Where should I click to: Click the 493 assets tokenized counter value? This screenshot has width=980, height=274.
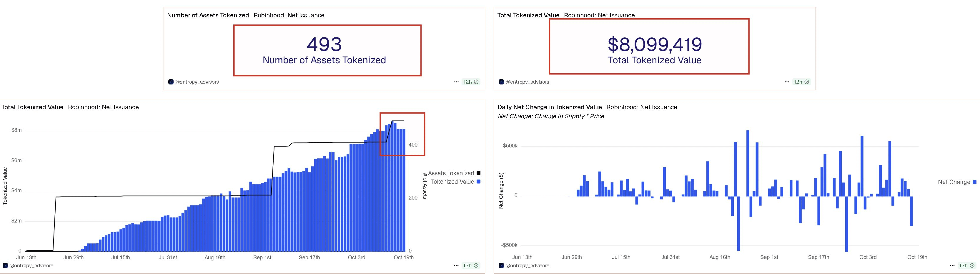pyautogui.click(x=324, y=44)
